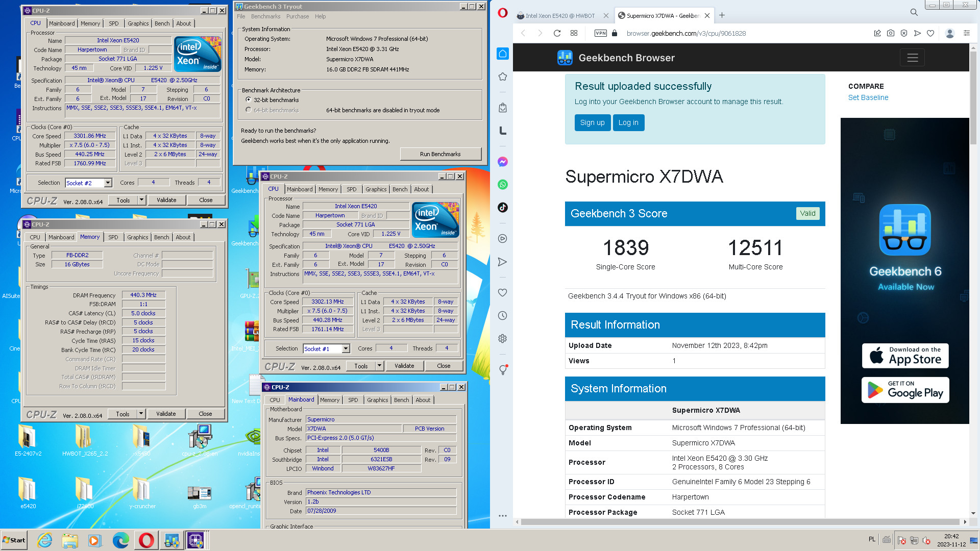This screenshot has height=551, width=980.
Task: Click the browser vertical scrollbar
Action: pos(973,97)
